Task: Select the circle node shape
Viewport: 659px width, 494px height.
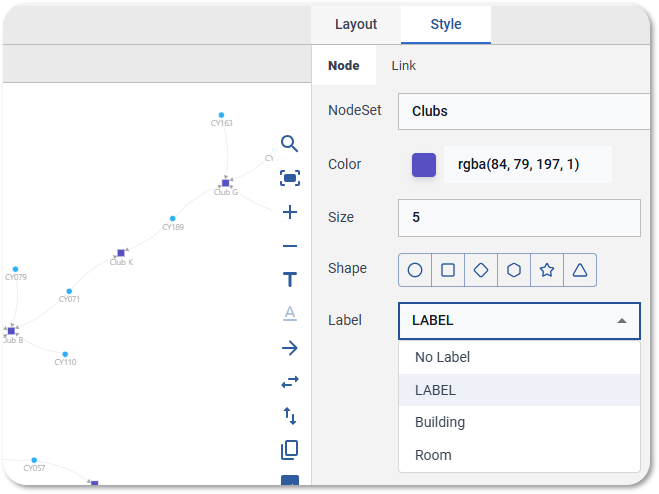Action: [415, 270]
